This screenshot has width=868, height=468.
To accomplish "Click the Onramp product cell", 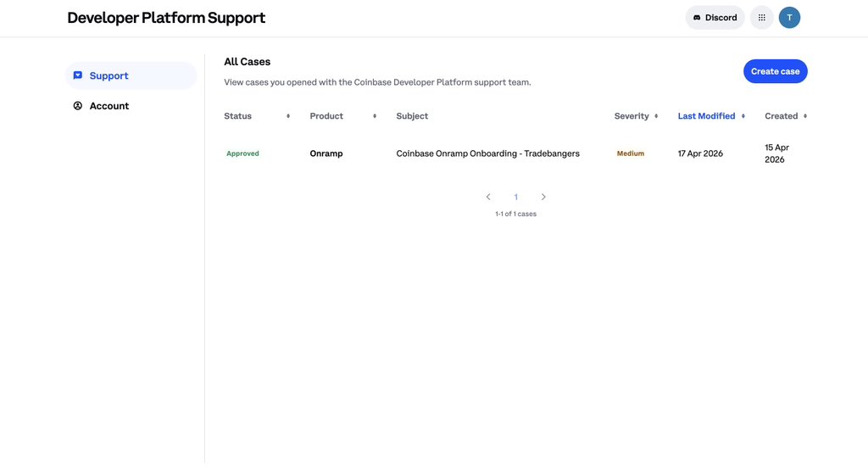I will [x=326, y=153].
